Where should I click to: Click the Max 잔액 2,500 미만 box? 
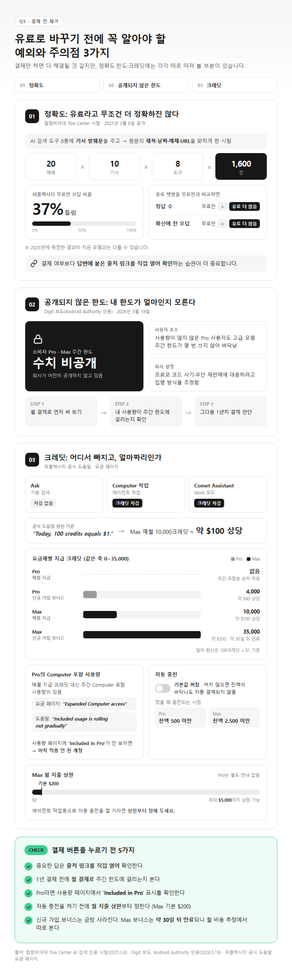coord(235,717)
